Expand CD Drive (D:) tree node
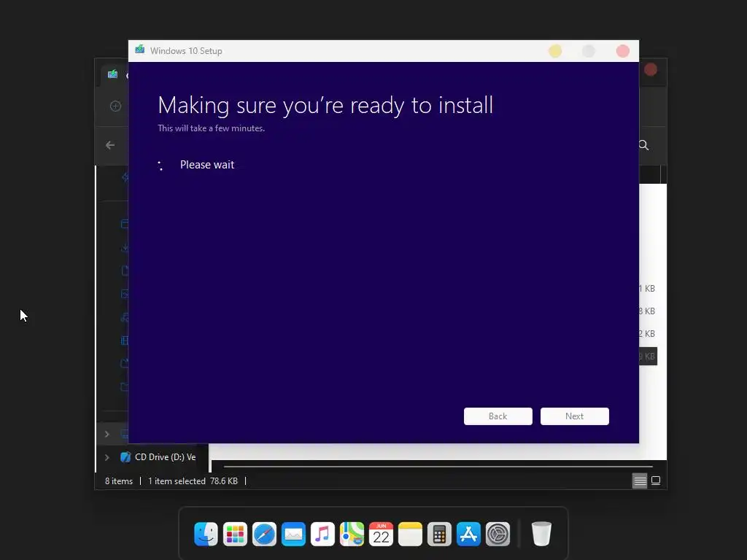 click(107, 457)
